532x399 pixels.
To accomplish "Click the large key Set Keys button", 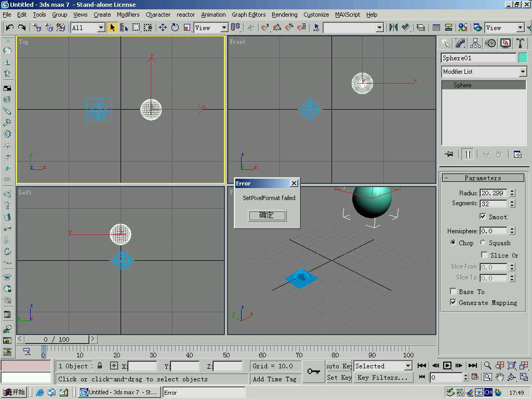I will pos(313,371).
